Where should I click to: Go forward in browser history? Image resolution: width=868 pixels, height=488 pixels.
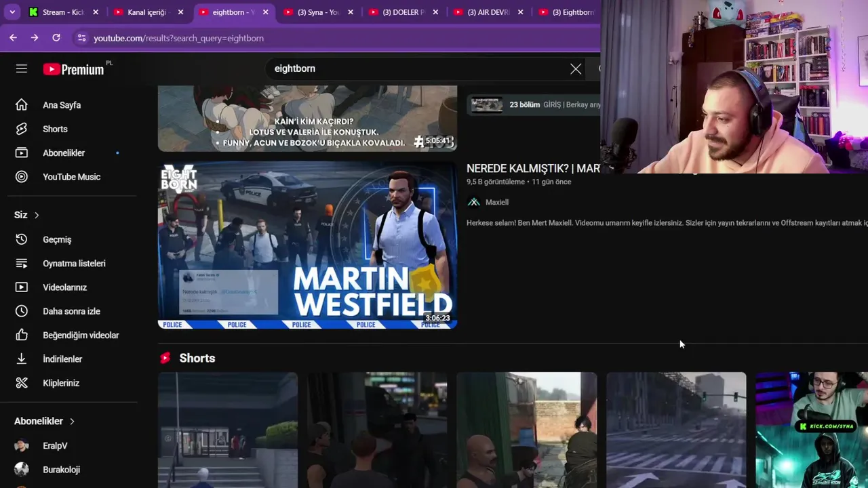tap(35, 38)
